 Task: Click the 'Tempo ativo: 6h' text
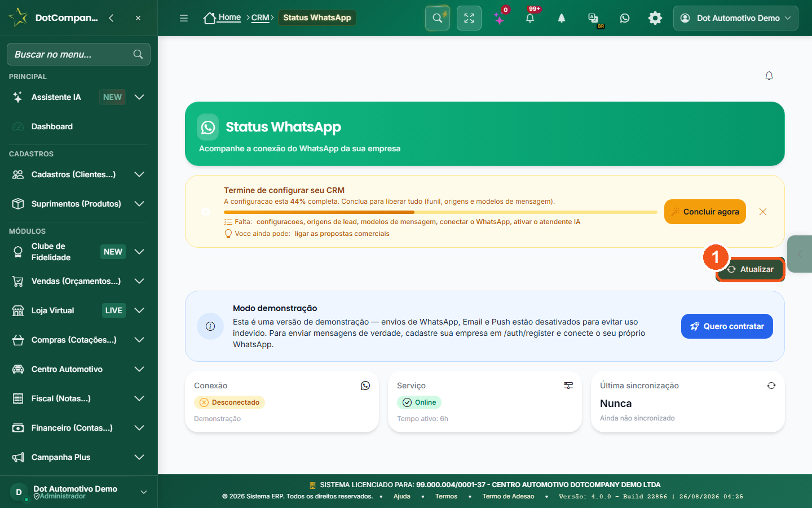[422, 419]
